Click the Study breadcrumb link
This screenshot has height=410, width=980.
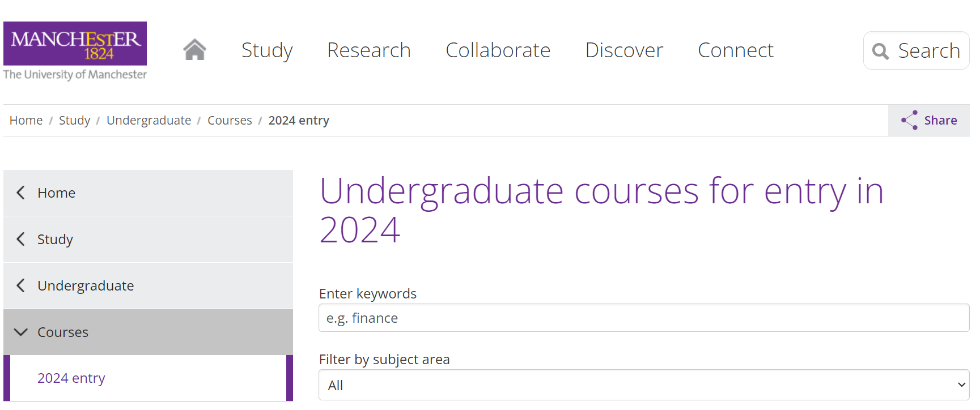[x=74, y=121]
